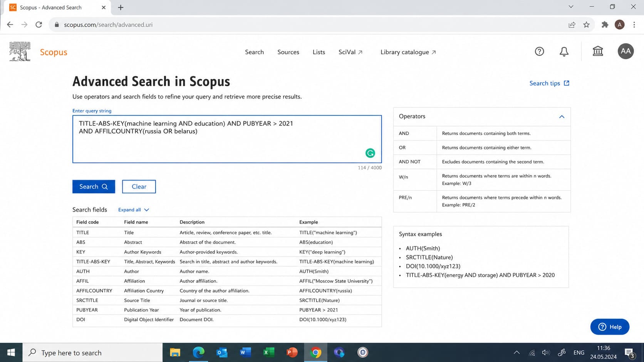
Task: Click inside the query string text box
Action: (x=227, y=139)
